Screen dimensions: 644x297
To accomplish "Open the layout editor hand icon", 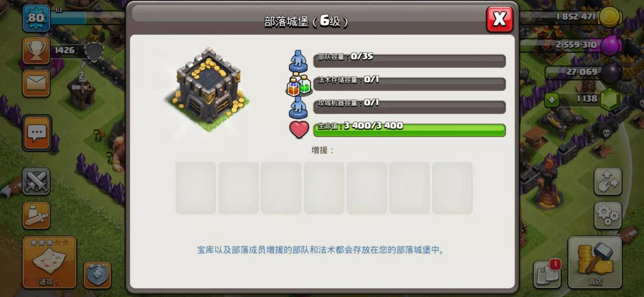I will tap(608, 182).
